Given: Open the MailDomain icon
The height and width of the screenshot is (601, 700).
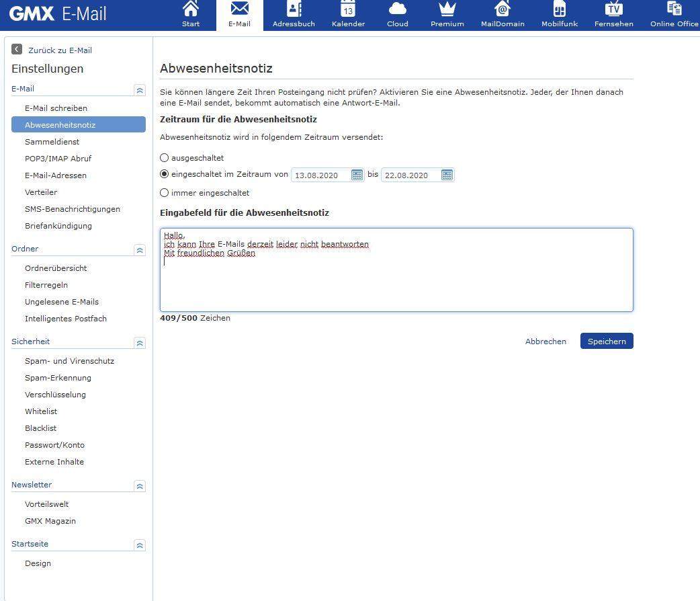Looking at the screenshot, I should coord(502,12).
